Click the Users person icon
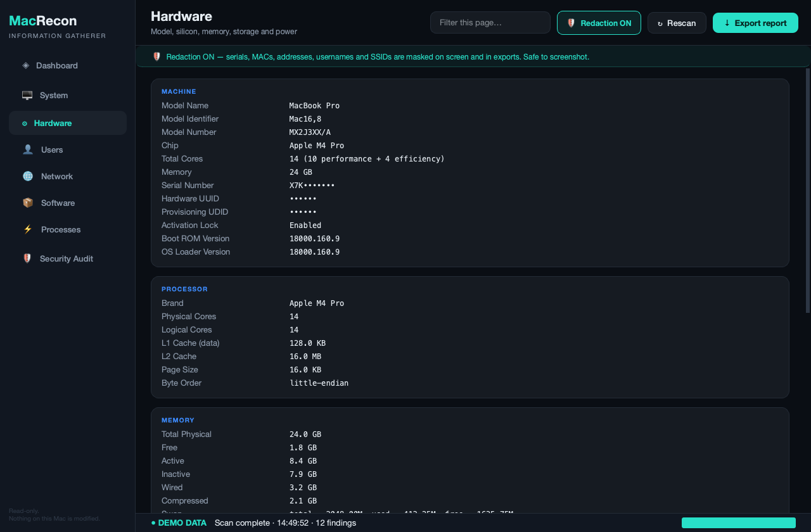Screen dimensions: 811x532 coord(28,149)
